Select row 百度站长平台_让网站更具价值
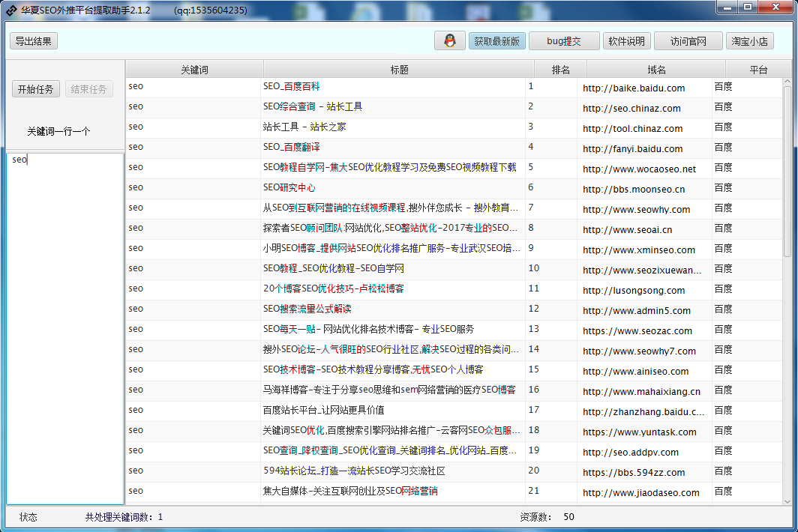Image resolution: width=798 pixels, height=532 pixels. point(454,411)
